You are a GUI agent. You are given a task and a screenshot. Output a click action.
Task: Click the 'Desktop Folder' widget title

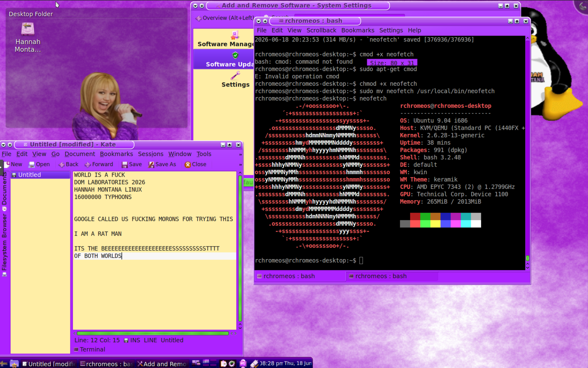tap(31, 14)
